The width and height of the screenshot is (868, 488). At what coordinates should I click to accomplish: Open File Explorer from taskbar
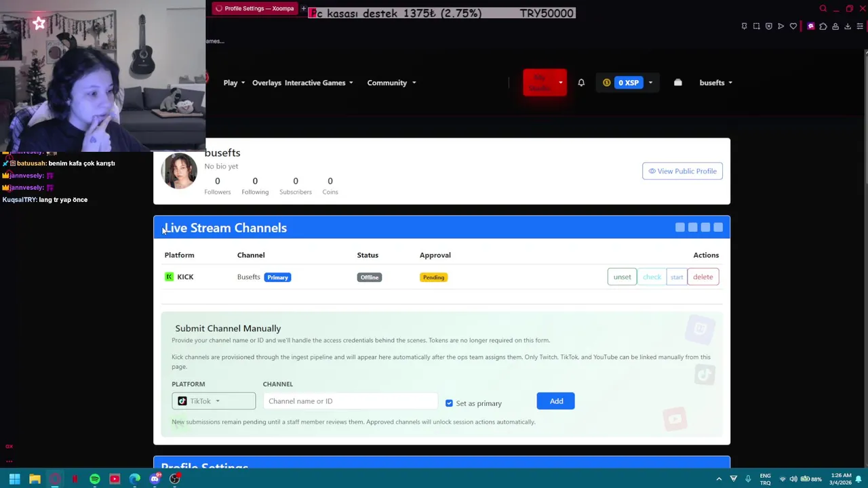[x=35, y=479]
